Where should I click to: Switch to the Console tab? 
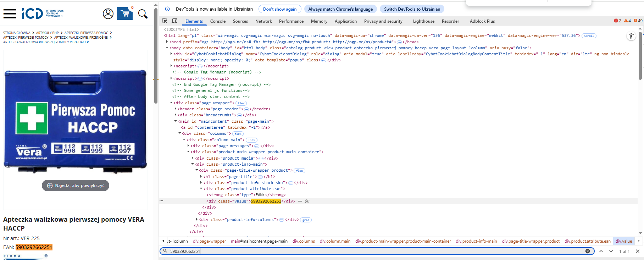218,21
